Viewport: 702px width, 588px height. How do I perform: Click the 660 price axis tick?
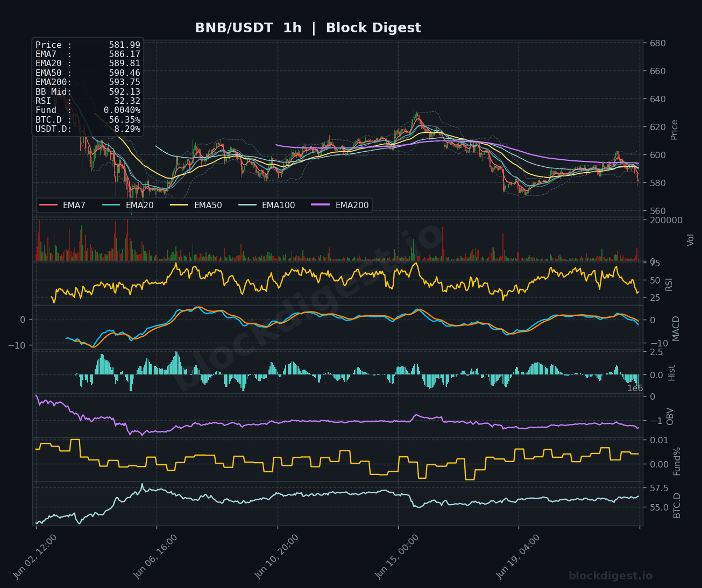(x=657, y=71)
